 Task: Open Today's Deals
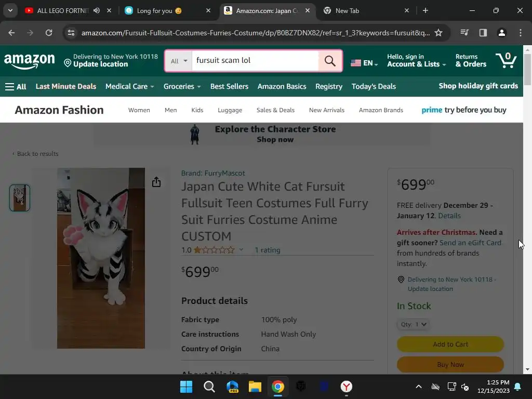click(374, 87)
